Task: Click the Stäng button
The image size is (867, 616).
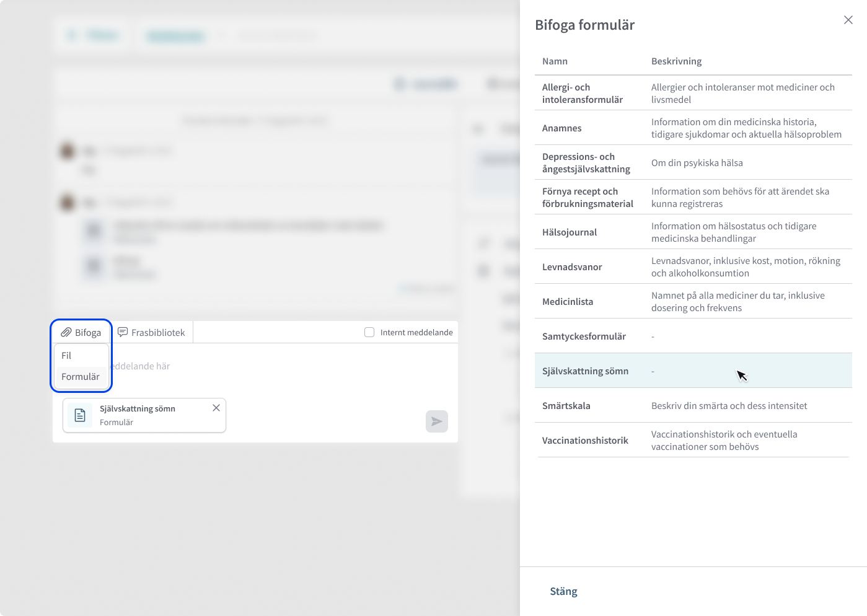Action: 563,591
